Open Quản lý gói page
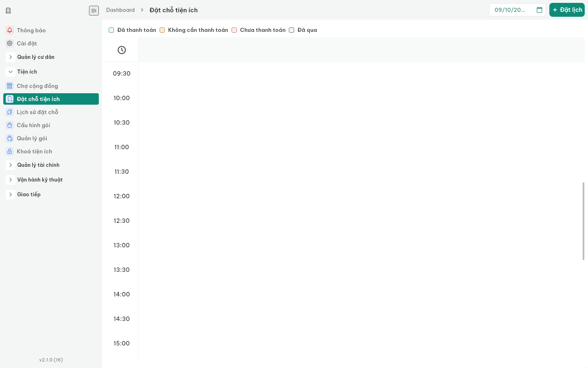The image size is (588, 368). click(51, 138)
